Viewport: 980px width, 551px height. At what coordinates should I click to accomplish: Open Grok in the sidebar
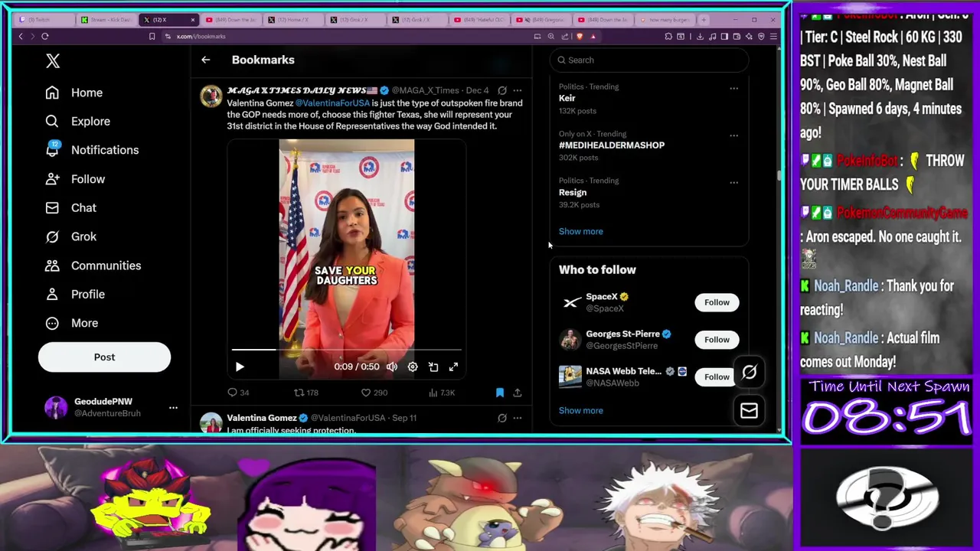(x=70, y=236)
